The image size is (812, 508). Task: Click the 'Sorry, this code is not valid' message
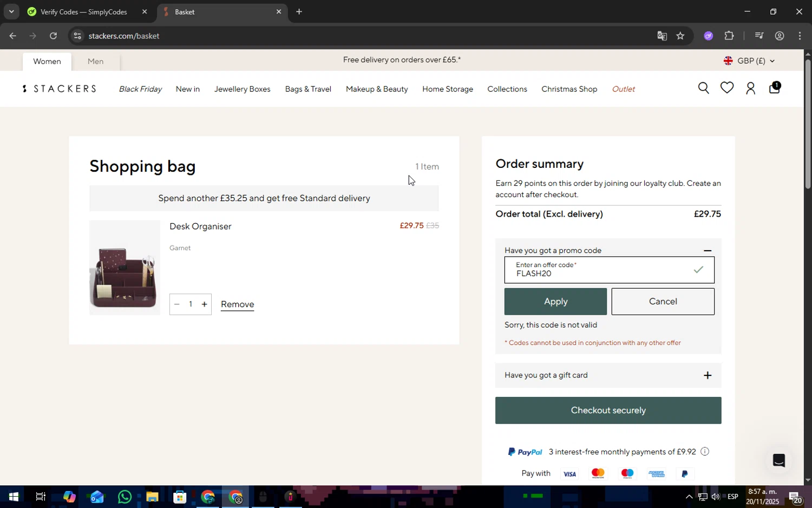(x=551, y=325)
